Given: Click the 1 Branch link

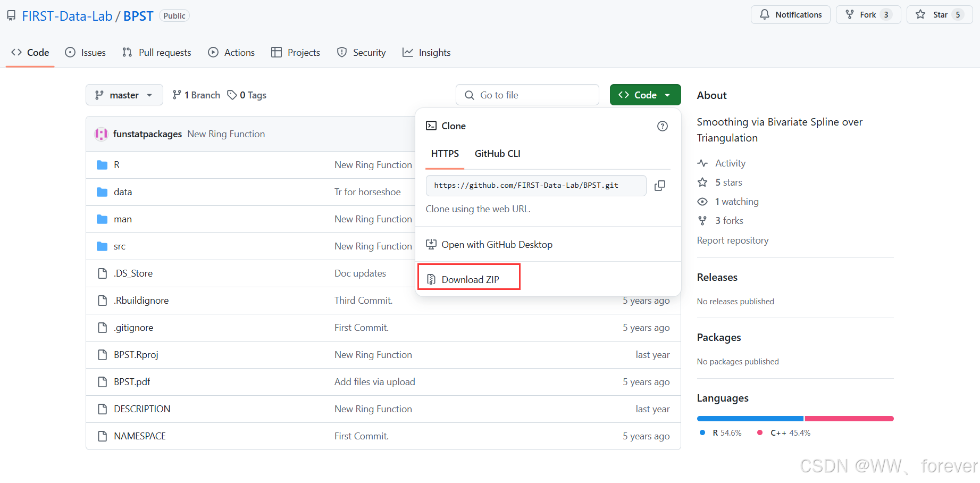Looking at the screenshot, I should click(x=196, y=95).
